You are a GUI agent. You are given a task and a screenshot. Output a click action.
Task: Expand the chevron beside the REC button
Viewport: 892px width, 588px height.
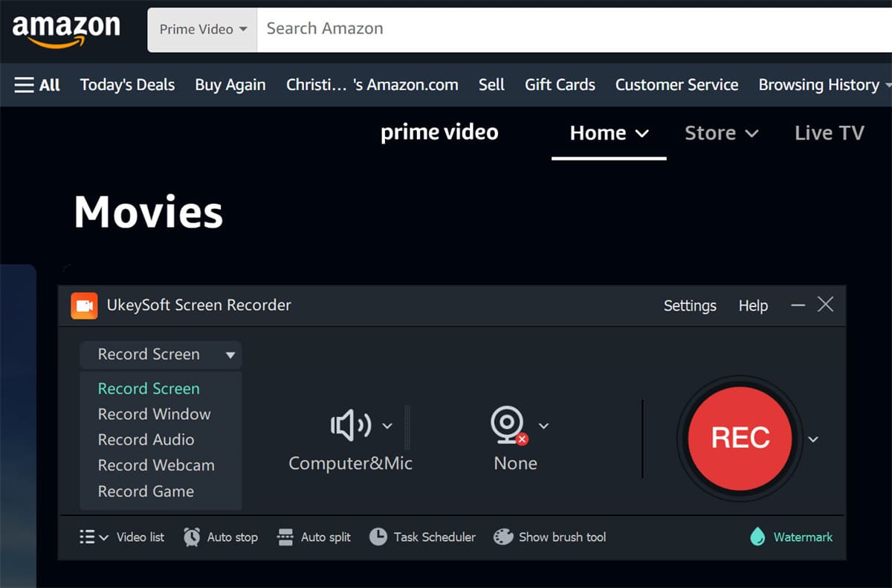[x=813, y=439]
